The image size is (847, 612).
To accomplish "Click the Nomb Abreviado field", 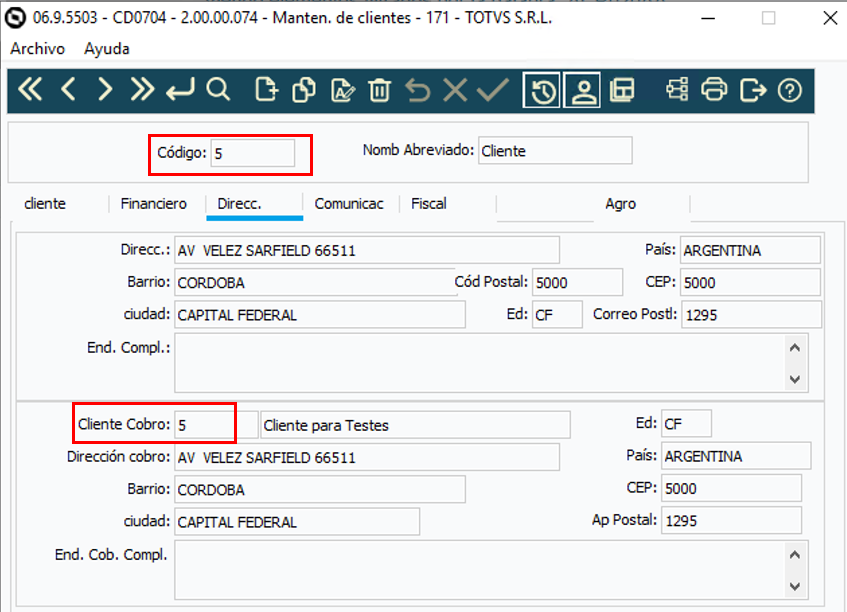I will point(555,151).
